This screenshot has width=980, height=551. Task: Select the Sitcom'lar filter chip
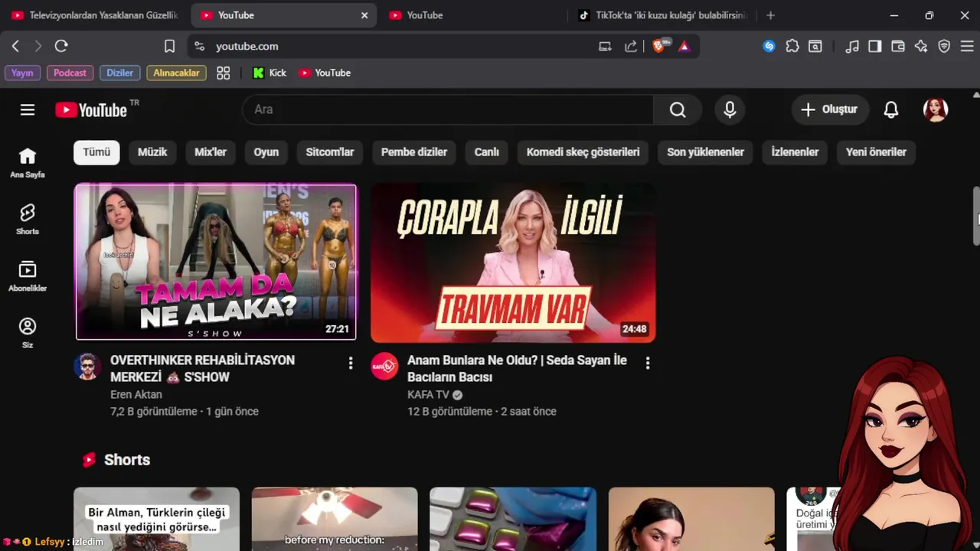click(x=330, y=152)
